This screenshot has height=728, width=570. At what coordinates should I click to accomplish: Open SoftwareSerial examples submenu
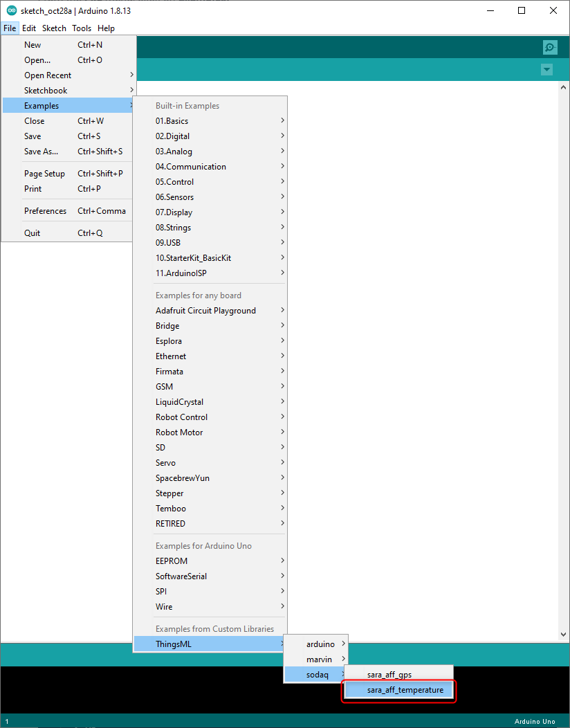pyautogui.click(x=210, y=576)
